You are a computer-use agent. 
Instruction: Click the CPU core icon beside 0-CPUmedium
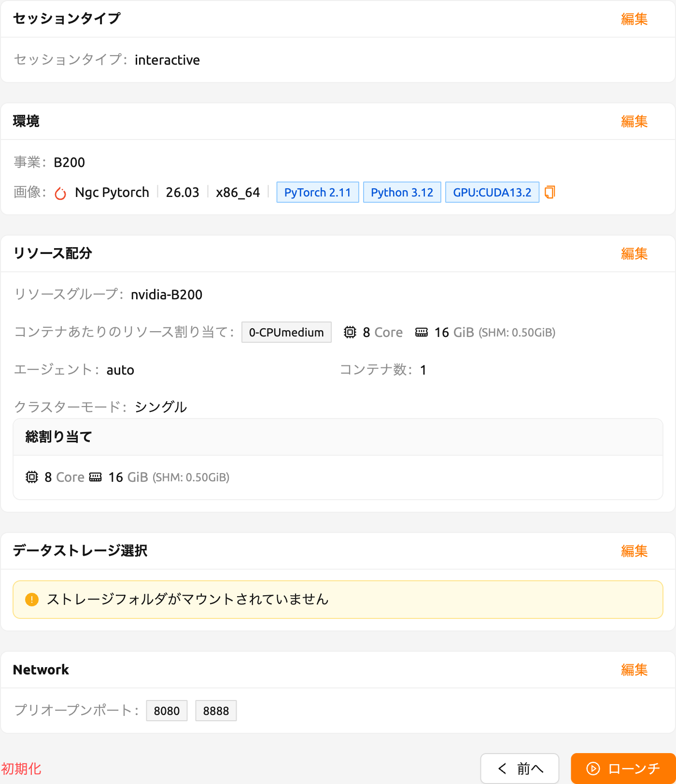tap(350, 332)
